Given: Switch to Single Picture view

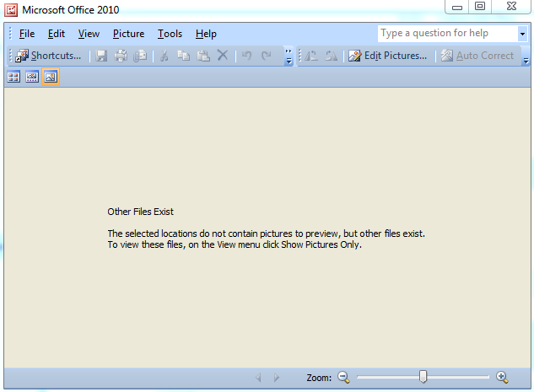Looking at the screenshot, I should 51,78.
